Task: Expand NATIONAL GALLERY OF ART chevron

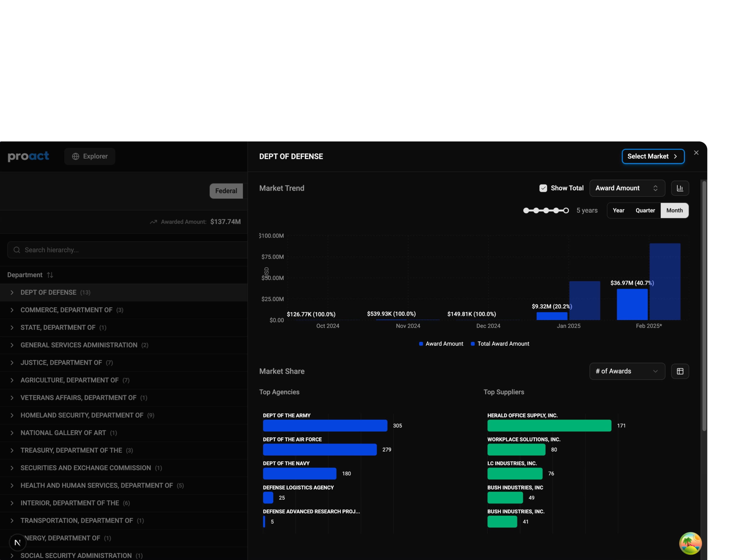Action: (x=12, y=433)
